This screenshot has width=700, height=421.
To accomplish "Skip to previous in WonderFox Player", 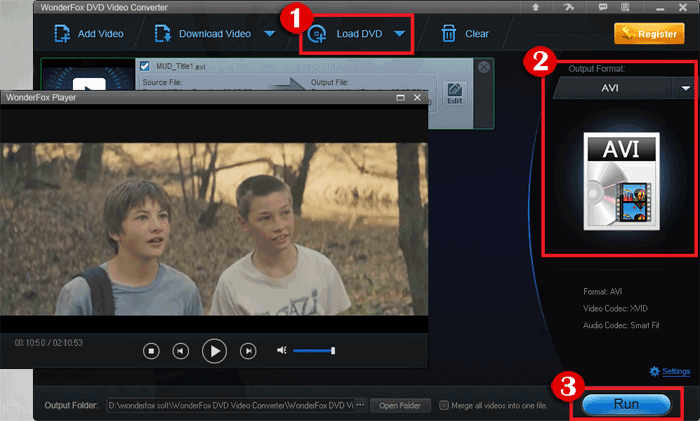I will click(180, 351).
